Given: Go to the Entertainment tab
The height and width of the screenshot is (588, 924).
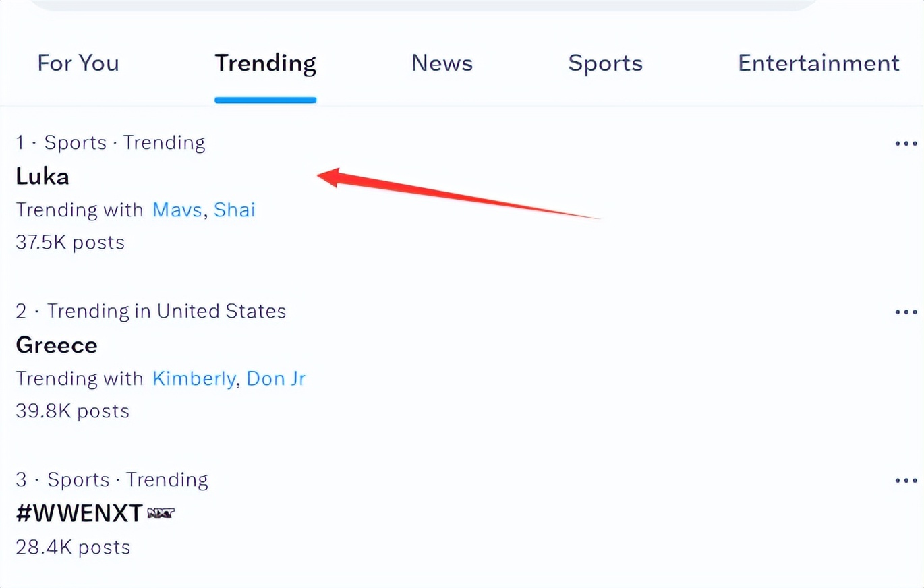Looking at the screenshot, I should pyautogui.click(x=818, y=63).
